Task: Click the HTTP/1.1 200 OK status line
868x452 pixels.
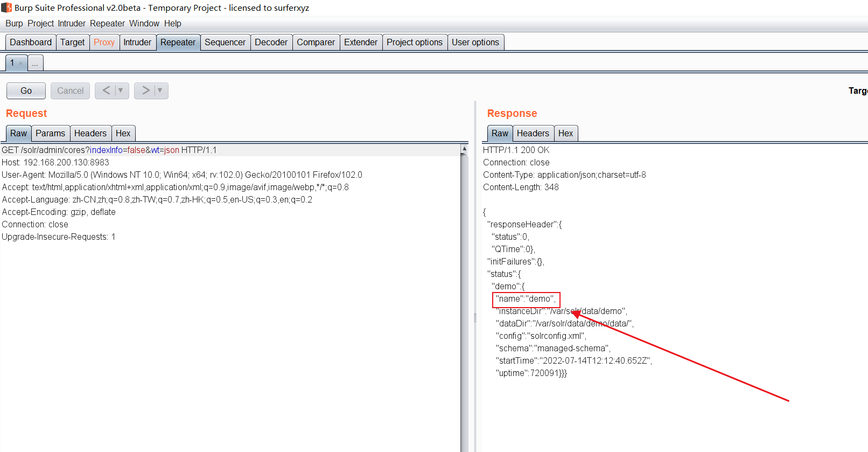Action: [516, 150]
